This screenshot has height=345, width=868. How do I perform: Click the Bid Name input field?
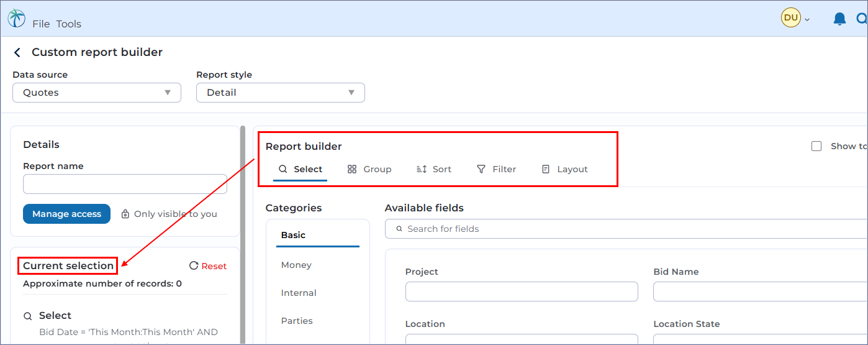tap(761, 292)
